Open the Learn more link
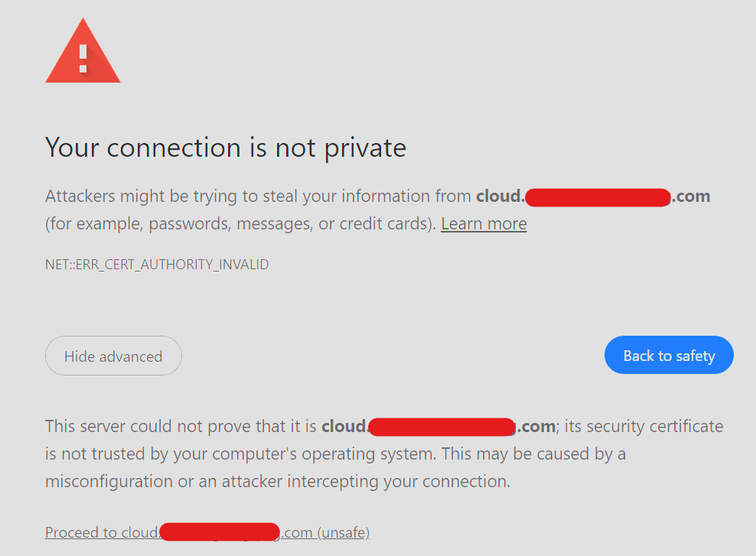The image size is (756, 556). [x=484, y=224]
